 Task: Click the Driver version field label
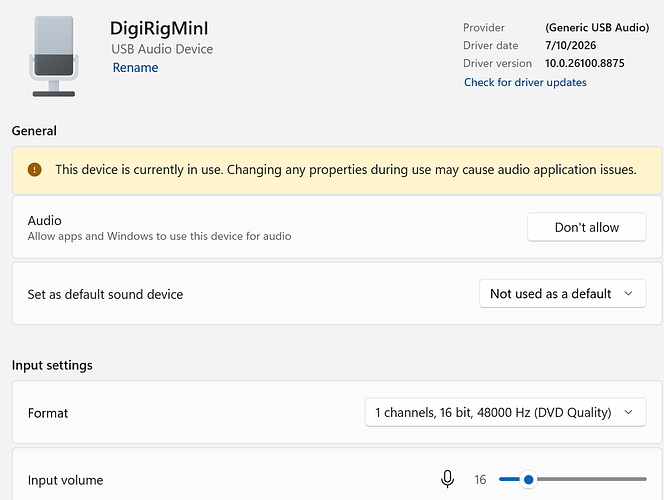(x=497, y=64)
